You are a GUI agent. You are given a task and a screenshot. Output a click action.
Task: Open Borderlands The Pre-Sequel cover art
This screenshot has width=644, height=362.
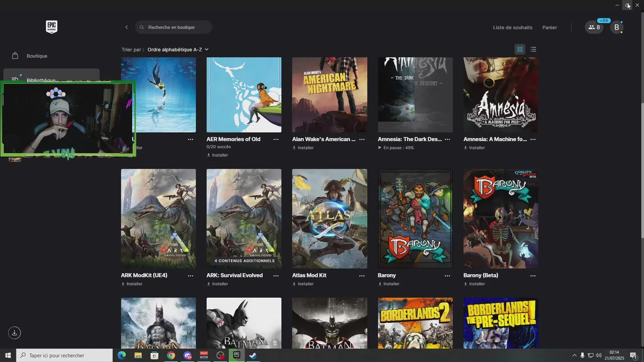pos(501,323)
